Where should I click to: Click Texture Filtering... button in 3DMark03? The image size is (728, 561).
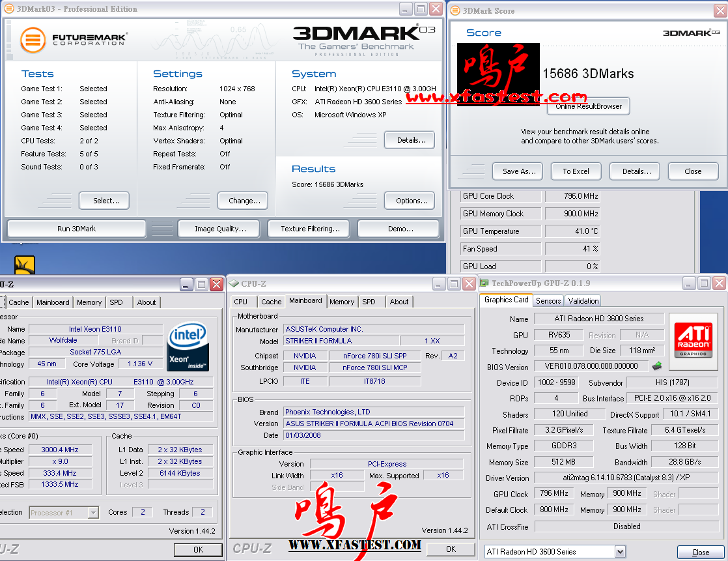click(310, 229)
